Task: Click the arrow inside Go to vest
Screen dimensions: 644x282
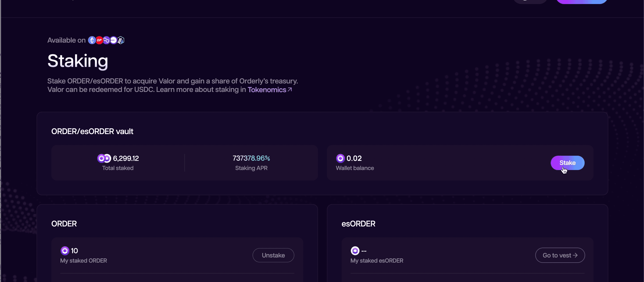Action: [575, 255]
